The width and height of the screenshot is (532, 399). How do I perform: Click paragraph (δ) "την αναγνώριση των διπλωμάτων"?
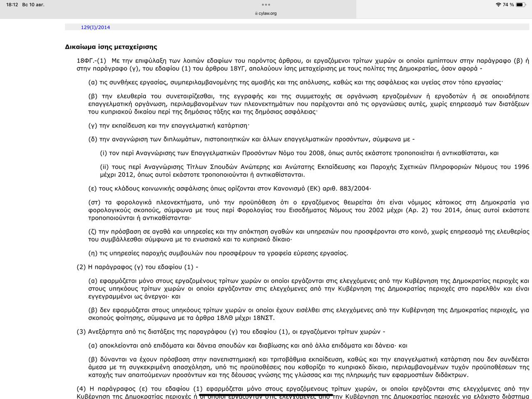(251, 139)
